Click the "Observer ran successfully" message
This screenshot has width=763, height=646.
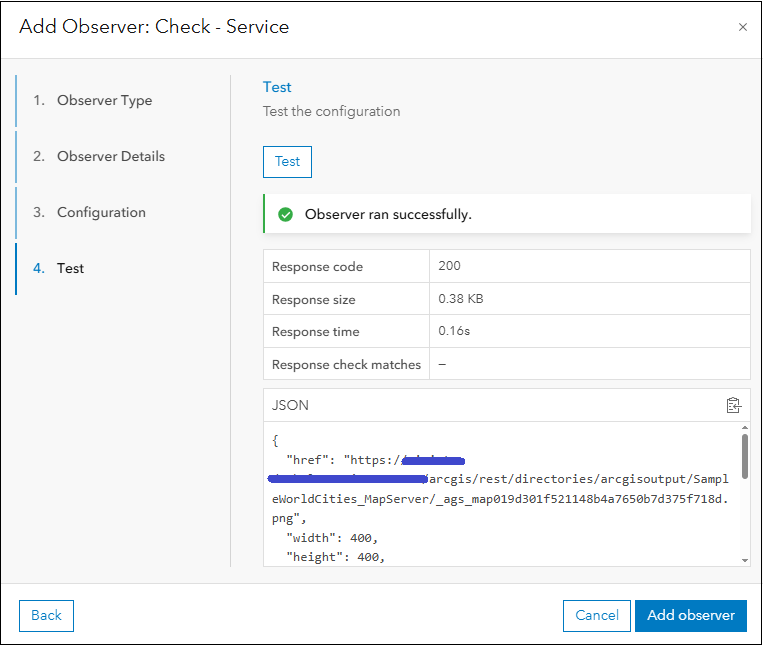[388, 214]
